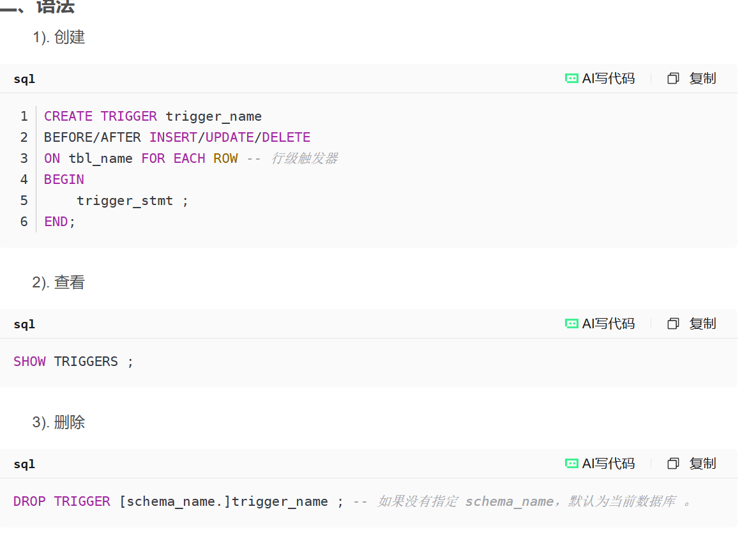The width and height of the screenshot is (756, 548).
Task: Click the comment 行级触发器
Action: [304, 158]
